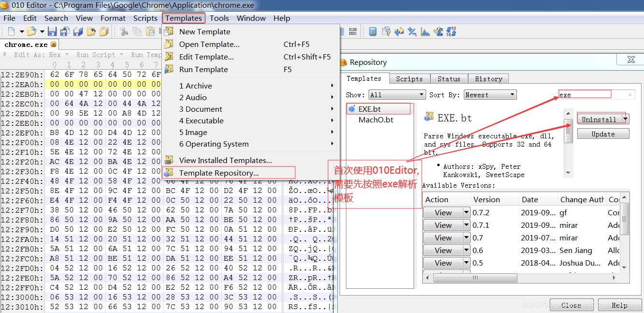Click the Checksum sigma icon

438,31
